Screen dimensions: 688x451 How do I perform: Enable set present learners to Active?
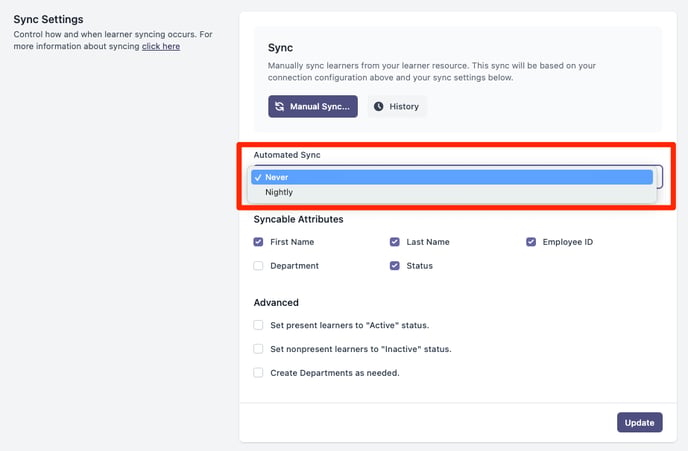(x=258, y=325)
